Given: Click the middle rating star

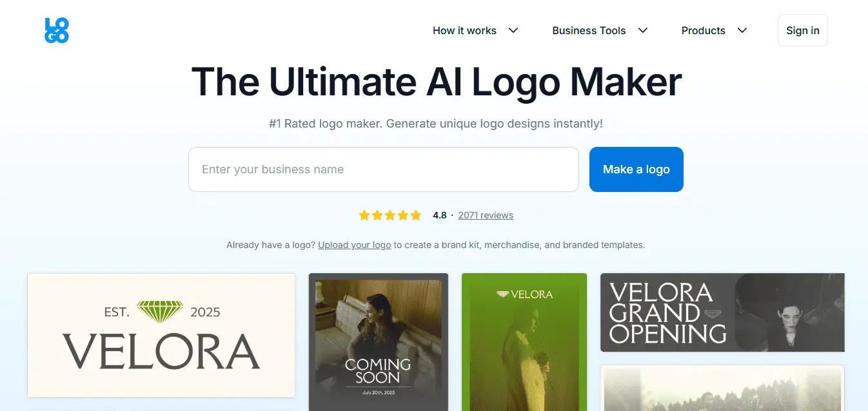Looking at the screenshot, I should (x=390, y=215).
